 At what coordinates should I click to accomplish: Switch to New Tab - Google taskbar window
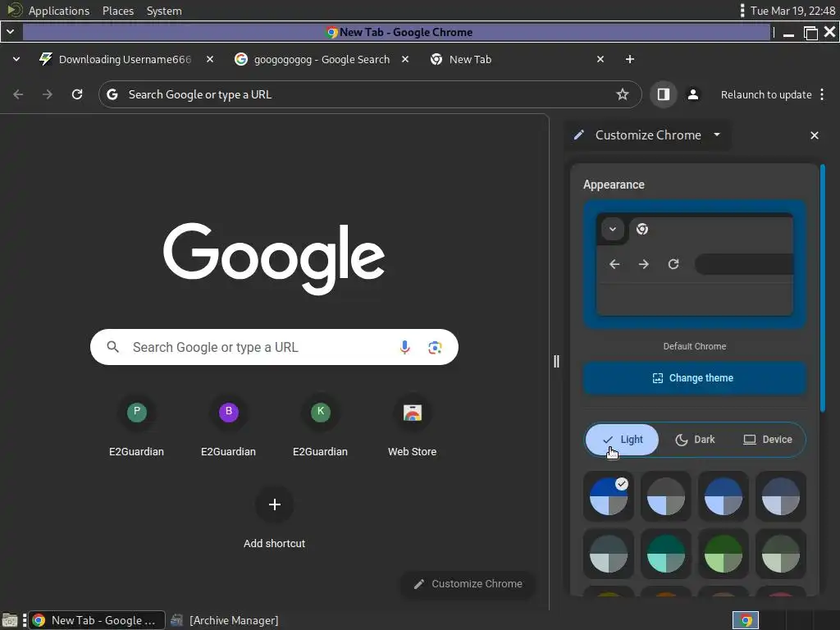point(97,620)
